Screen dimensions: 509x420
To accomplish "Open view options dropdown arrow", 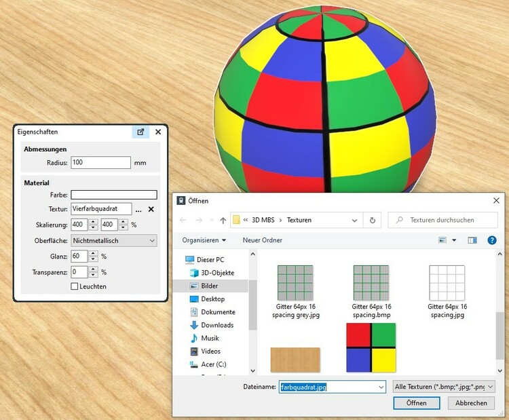I will click(x=454, y=240).
